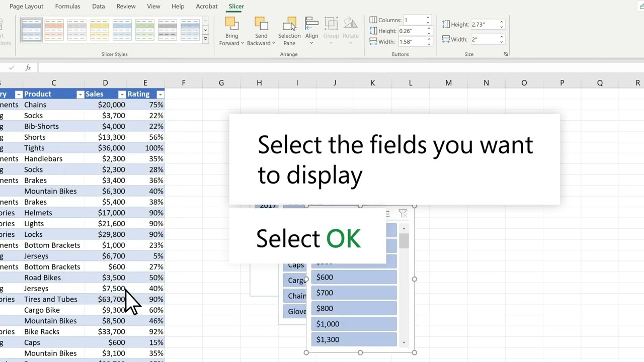Select column C header

tap(54, 83)
